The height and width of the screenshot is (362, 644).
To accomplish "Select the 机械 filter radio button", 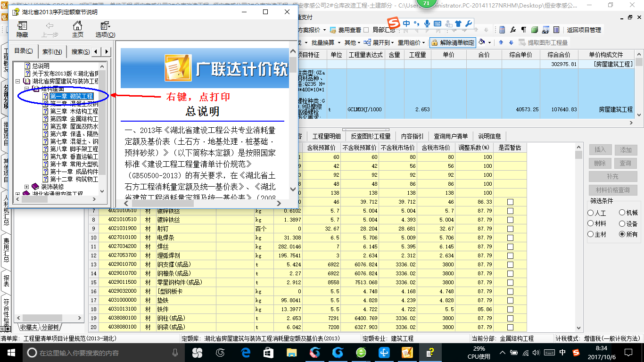I will click(622, 213).
